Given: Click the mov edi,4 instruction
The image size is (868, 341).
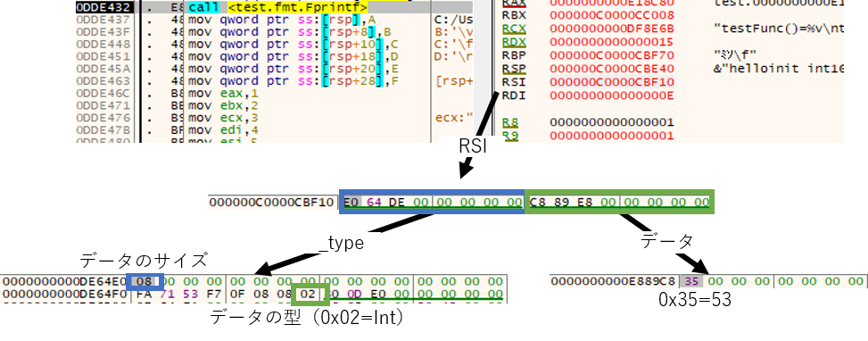Looking at the screenshot, I should click(224, 130).
